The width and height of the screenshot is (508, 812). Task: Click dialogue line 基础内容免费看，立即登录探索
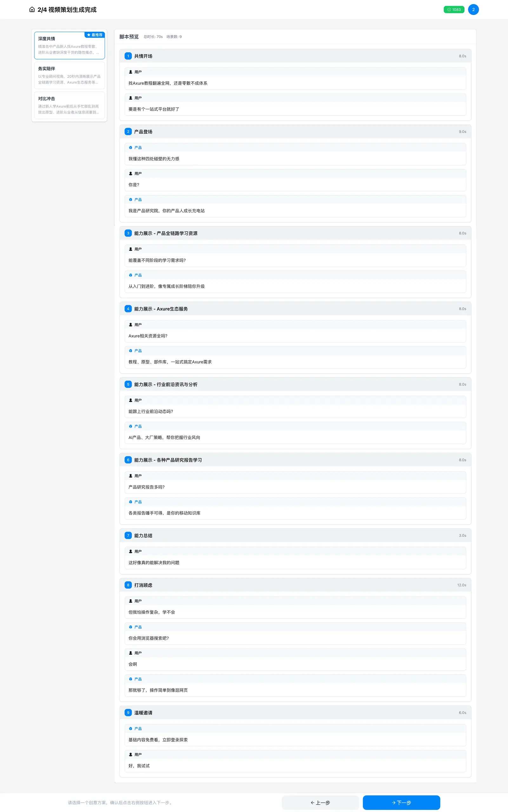158,739
